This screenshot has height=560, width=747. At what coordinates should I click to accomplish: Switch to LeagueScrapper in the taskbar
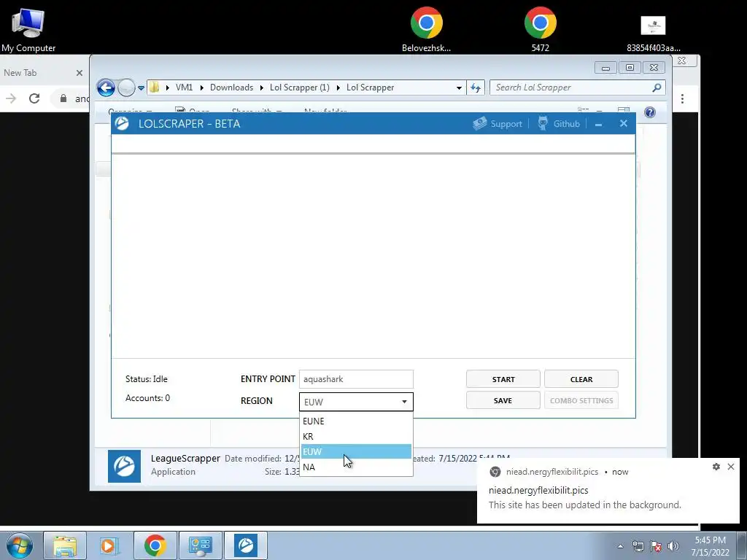(246, 545)
